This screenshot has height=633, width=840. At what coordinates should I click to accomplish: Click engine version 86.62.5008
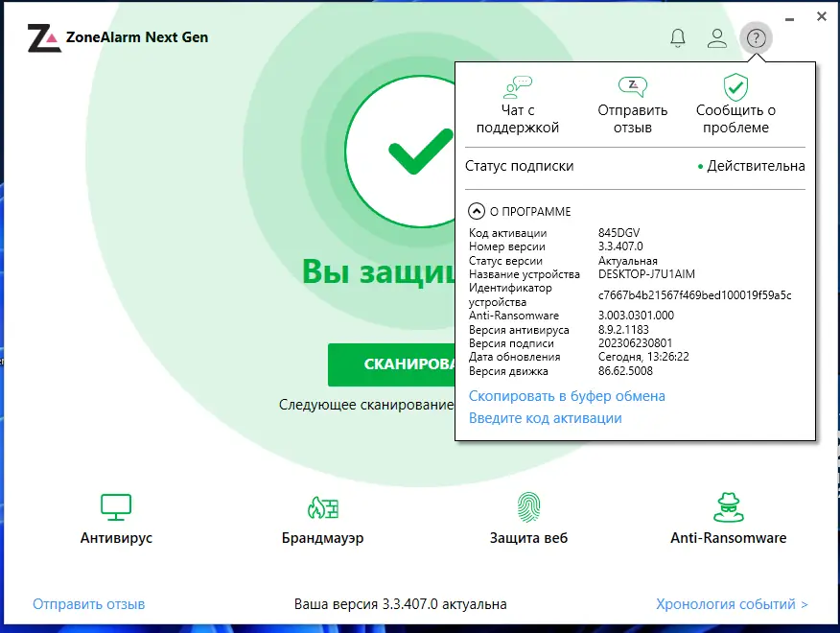[625, 371]
